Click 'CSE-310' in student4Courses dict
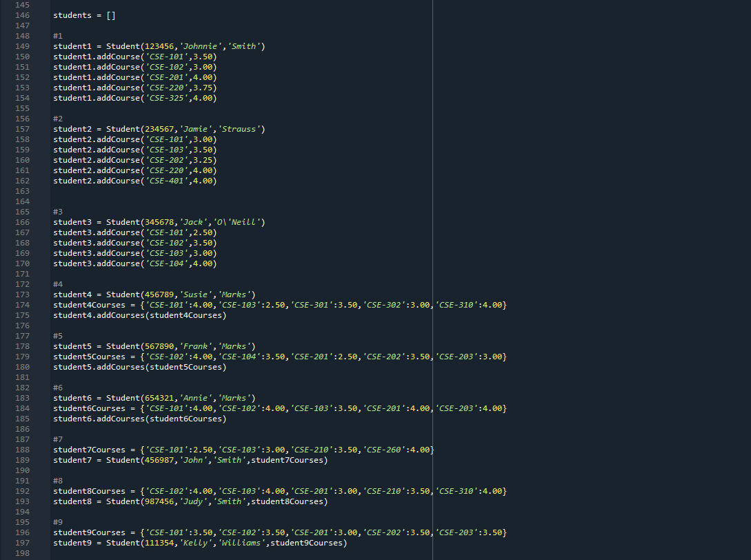Image resolution: width=751 pixels, height=560 pixels. tap(457, 305)
